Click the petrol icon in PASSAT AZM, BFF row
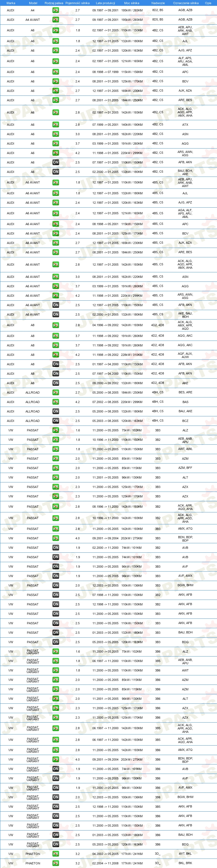Viewport: 217px width, 868px height. [x=55, y=468]
